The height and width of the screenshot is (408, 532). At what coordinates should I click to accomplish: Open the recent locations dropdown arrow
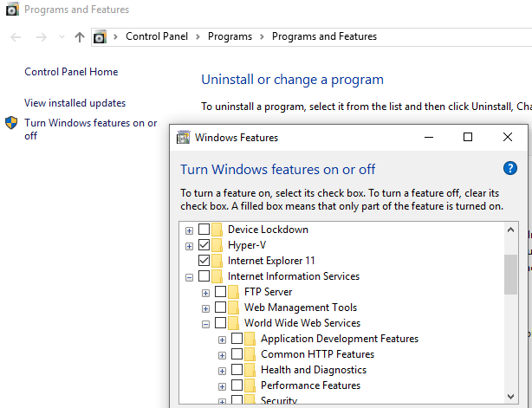coord(62,36)
